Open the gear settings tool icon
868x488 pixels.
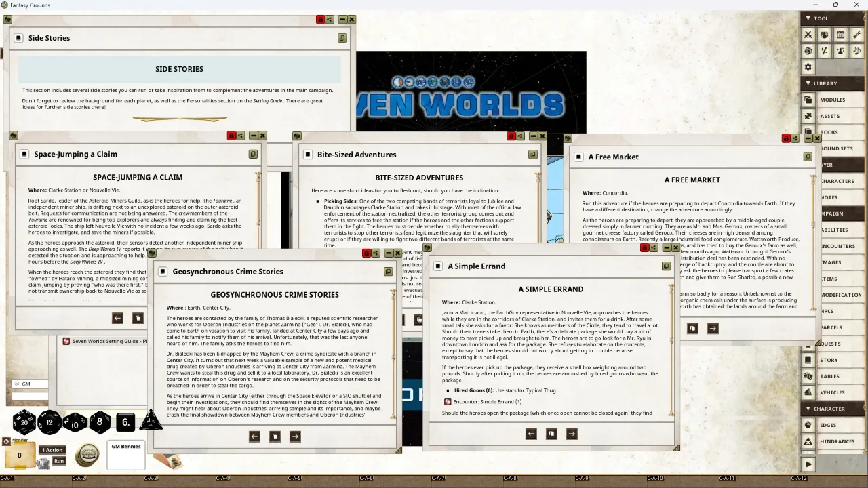pos(808,67)
